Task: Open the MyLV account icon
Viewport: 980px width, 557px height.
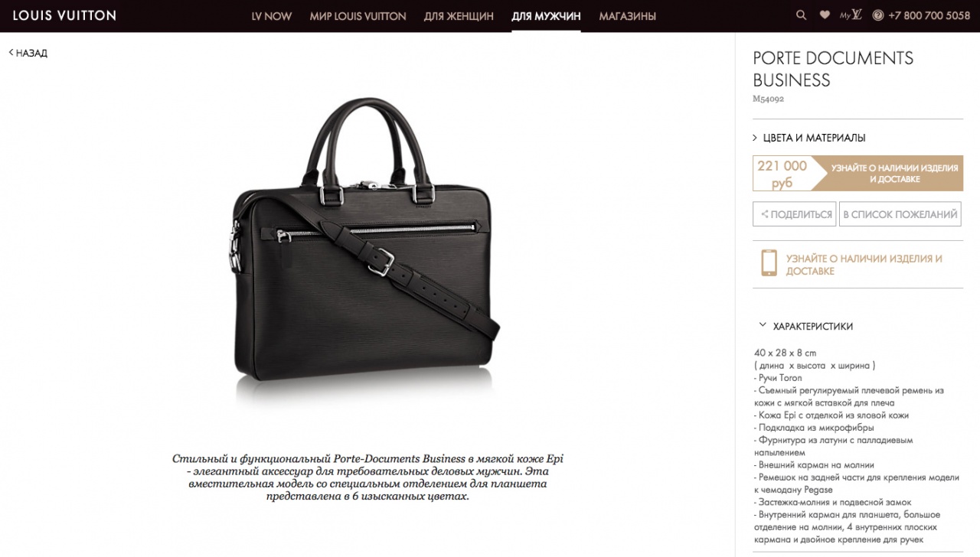Action: click(851, 15)
